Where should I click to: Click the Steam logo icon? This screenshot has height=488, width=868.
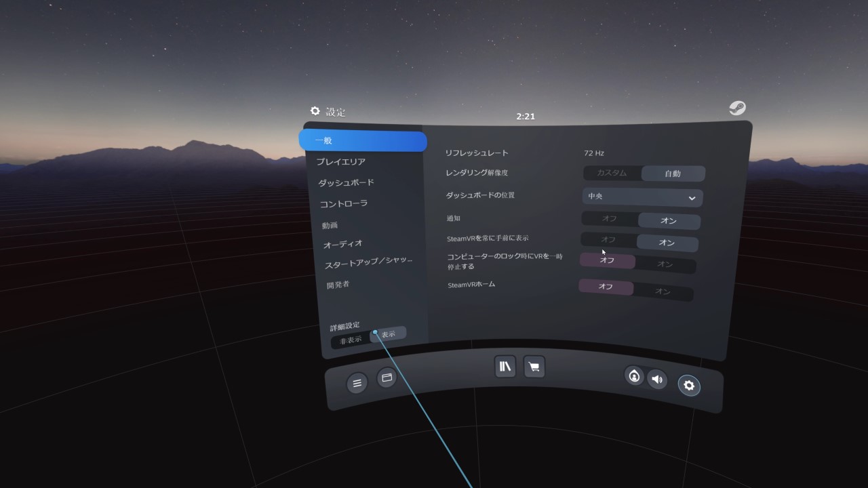737,108
